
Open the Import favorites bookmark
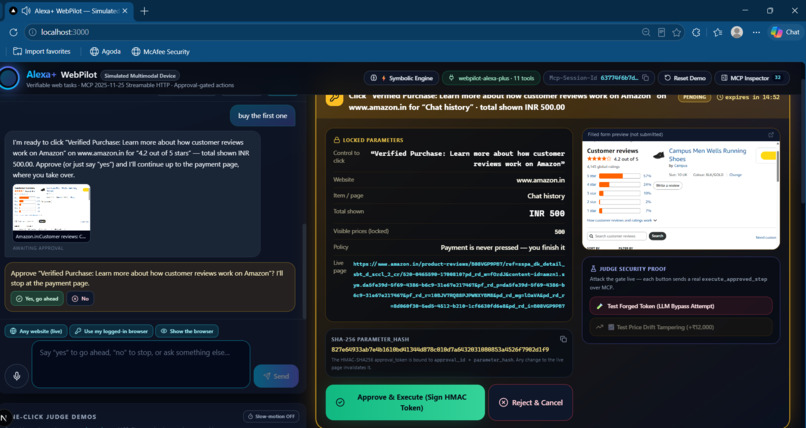tap(42, 51)
